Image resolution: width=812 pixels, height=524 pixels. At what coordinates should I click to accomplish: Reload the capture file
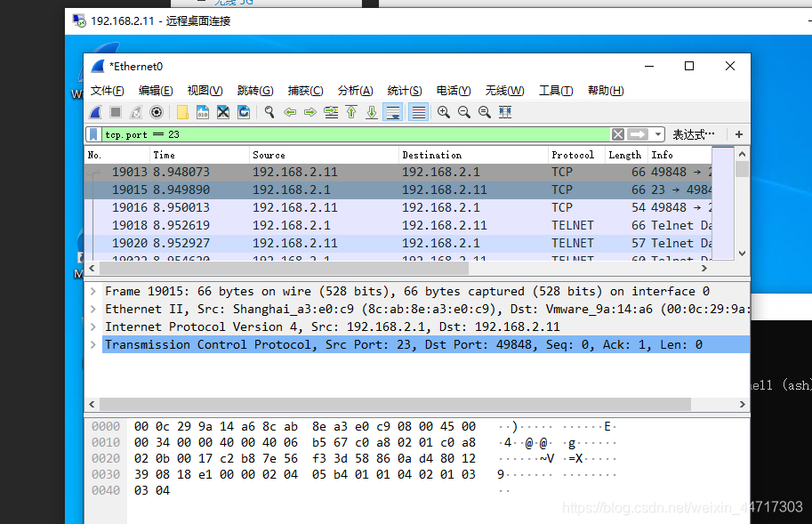[244, 112]
